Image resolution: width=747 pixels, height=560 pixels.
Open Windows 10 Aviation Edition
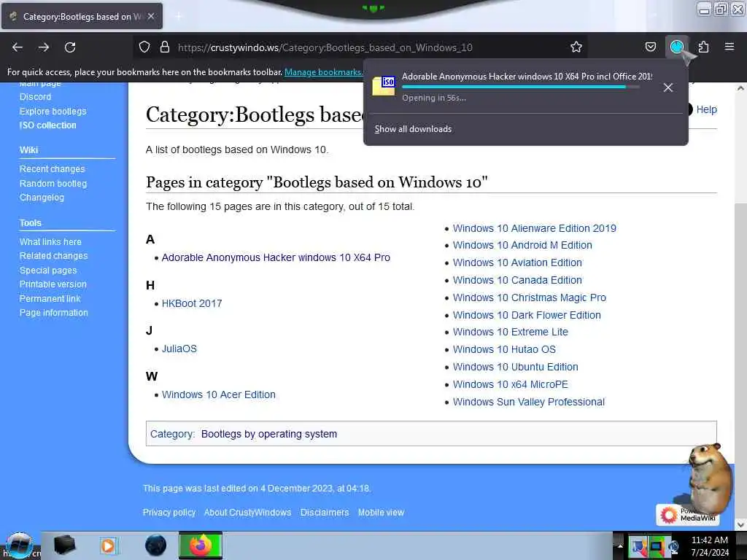point(517,262)
